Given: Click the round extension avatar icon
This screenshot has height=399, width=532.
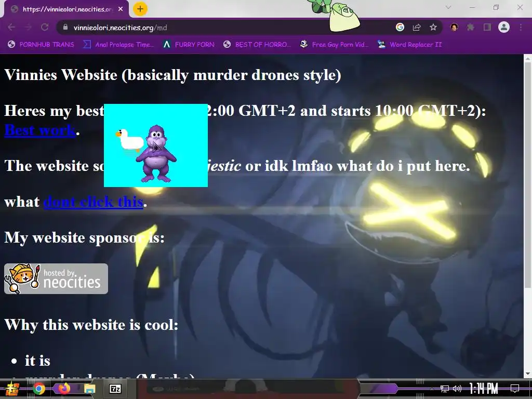Looking at the screenshot, I should click(x=454, y=27).
